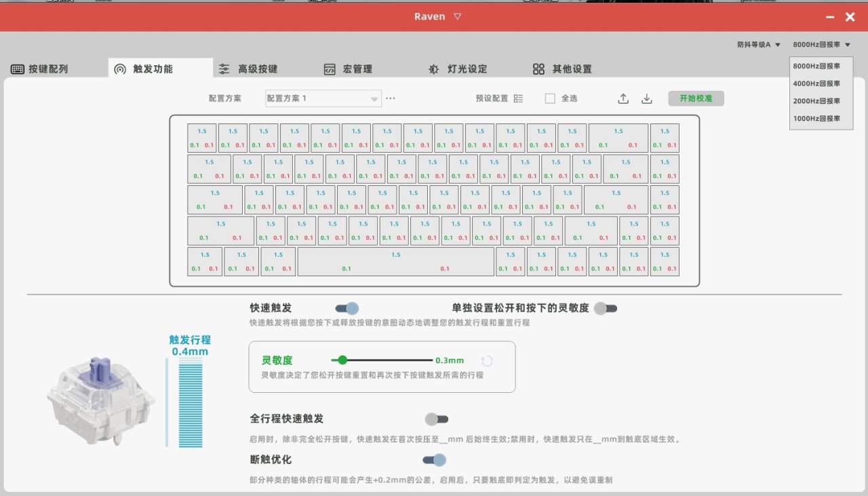Click the upload configuration icon
This screenshot has width=868, height=496.
(623, 98)
